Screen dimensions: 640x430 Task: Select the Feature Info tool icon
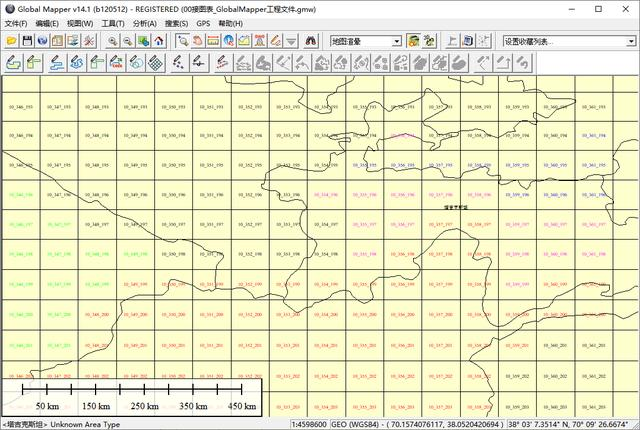click(x=229, y=41)
